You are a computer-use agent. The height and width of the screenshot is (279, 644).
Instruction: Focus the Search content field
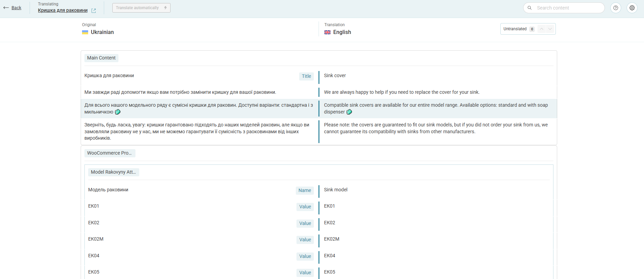pos(564,8)
